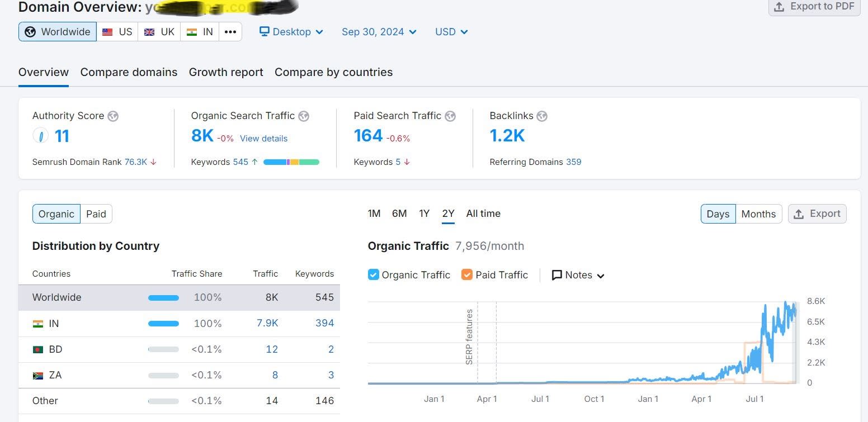Click the globe icon next to Authority Score

[113, 116]
